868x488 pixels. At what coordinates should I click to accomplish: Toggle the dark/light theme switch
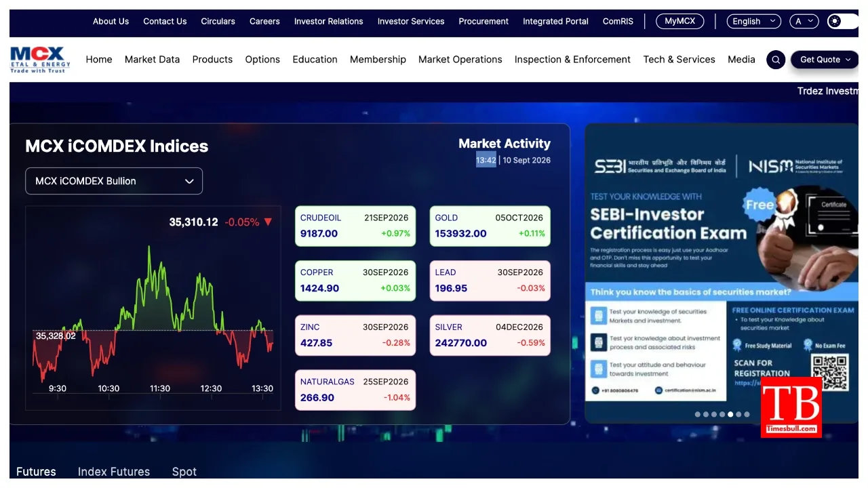[x=843, y=21]
